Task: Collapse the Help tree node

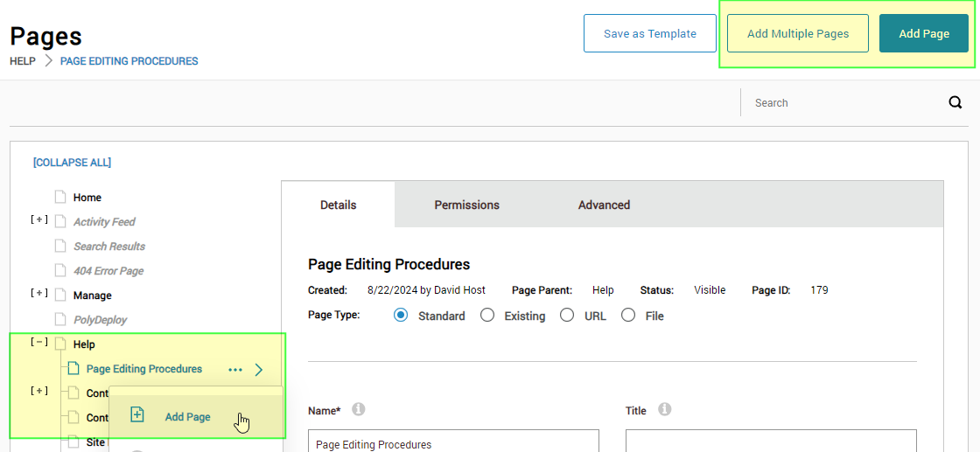Action: (x=39, y=343)
